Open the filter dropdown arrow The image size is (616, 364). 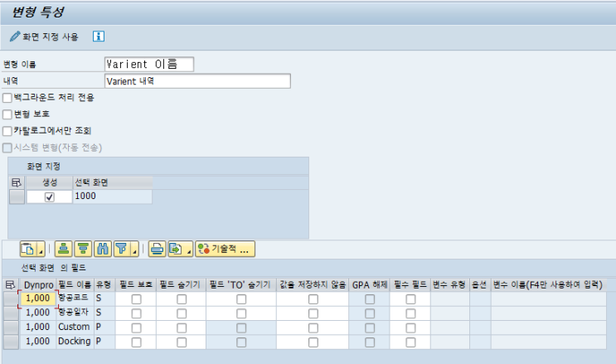[135, 250]
